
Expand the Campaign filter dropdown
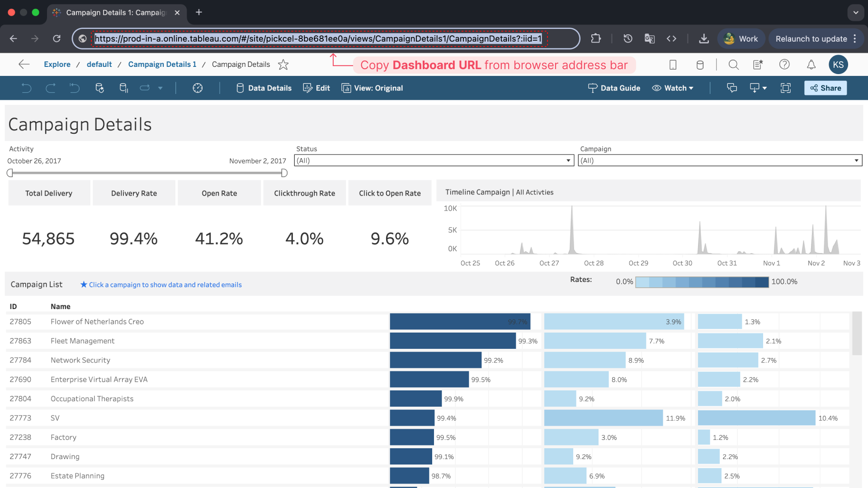856,160
